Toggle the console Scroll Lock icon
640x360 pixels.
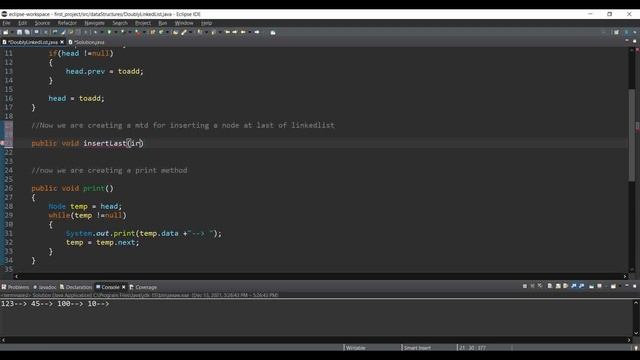click(558, 286)
